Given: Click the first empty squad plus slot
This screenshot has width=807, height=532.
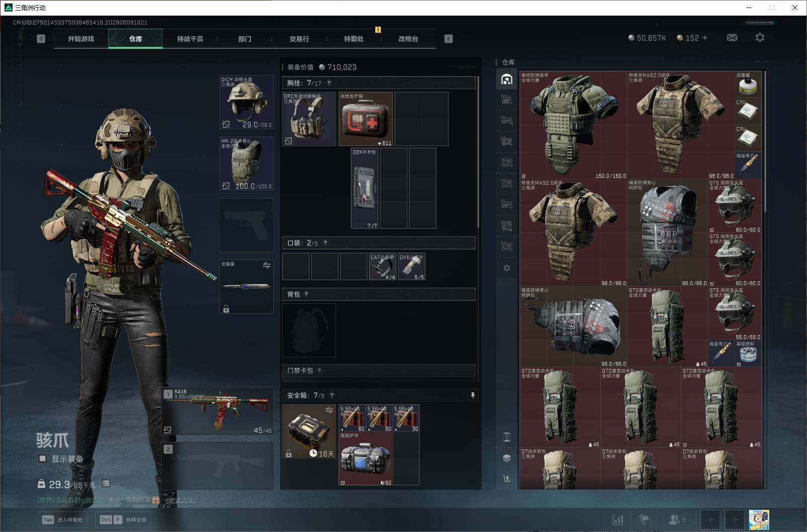Looking at the screenshot, I should click(x=710, y=519).
